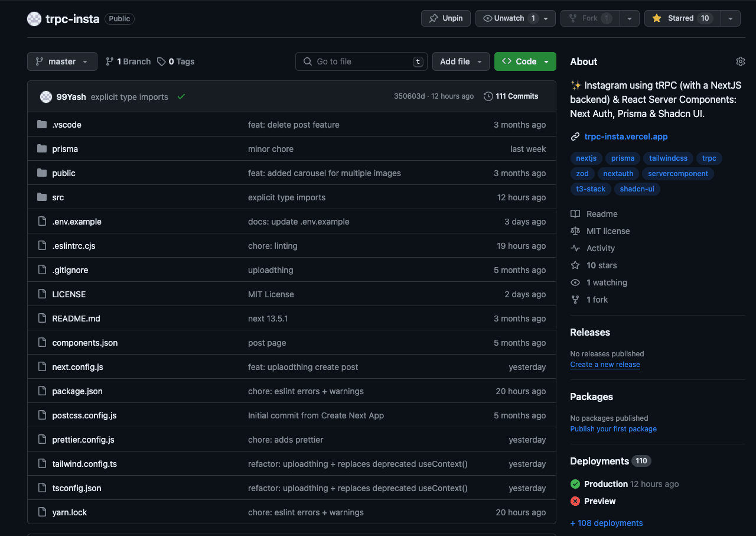Open the next.config.js file
Image resolution: width=756 pixels, height=536 pixels.
tap(77, 367)
